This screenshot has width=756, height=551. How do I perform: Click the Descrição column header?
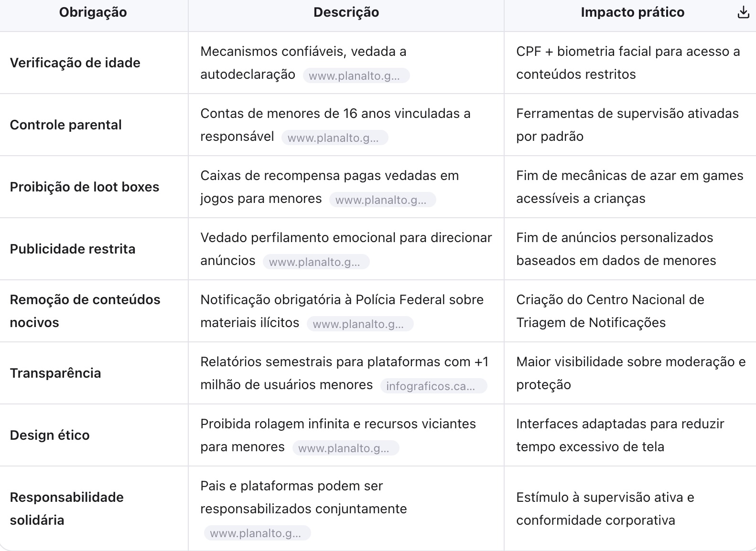click(346, 12)
